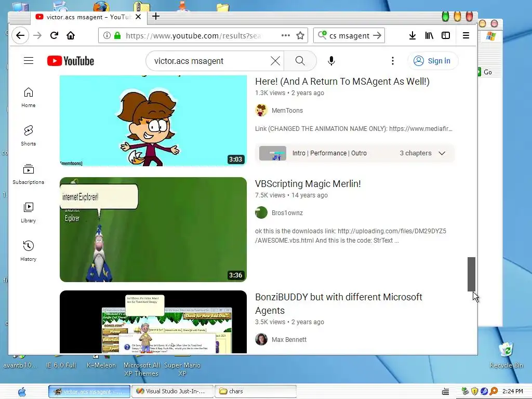
Task: Close the victor.acs msagent tab
Action: point(138,17)
